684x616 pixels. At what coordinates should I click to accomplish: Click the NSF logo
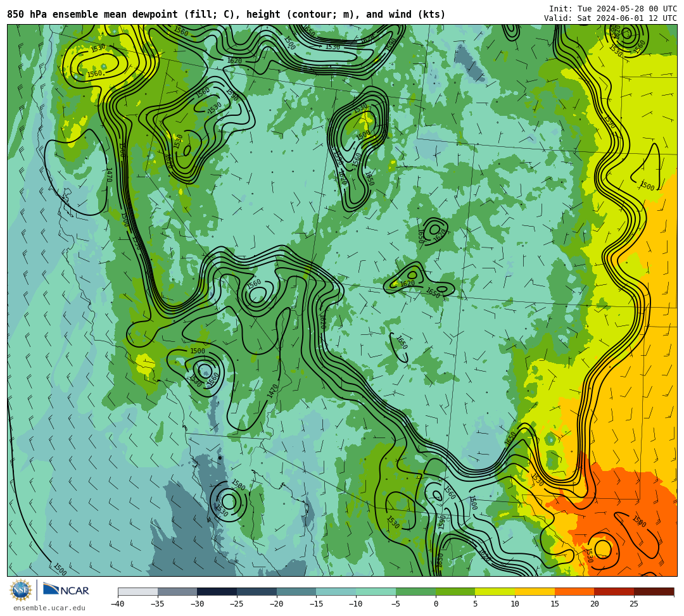pyautogui.click(x=20, y=590)
